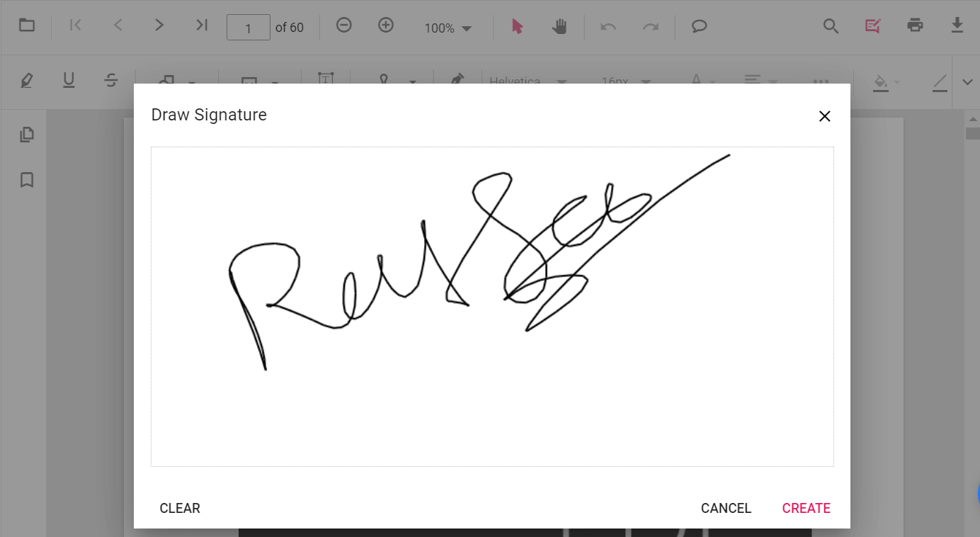Open the page thumbnails panel

point(27,135)
